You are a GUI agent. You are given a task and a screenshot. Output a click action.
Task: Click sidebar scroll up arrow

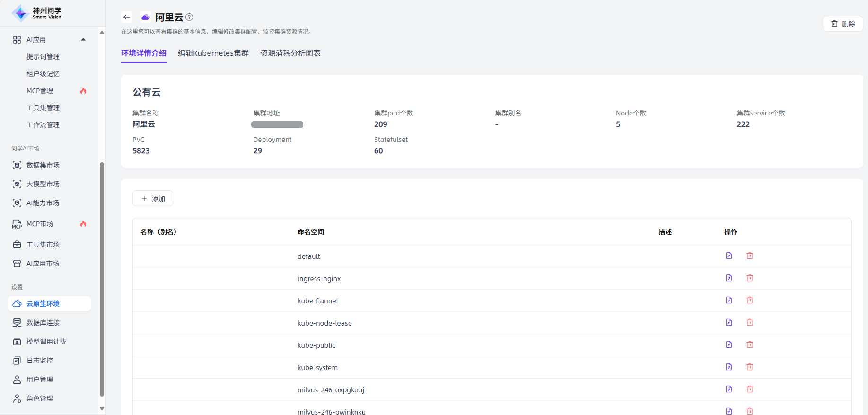[102, 32]
